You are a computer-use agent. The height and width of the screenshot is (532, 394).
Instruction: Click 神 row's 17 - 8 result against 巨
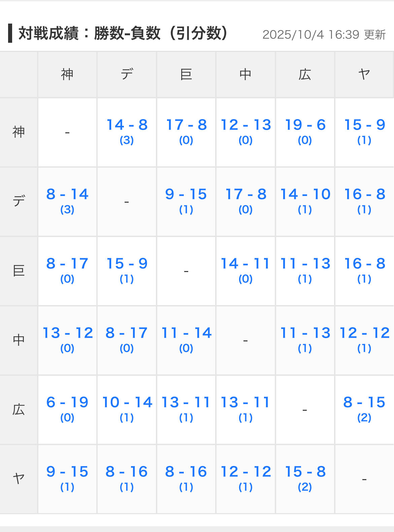186,125
